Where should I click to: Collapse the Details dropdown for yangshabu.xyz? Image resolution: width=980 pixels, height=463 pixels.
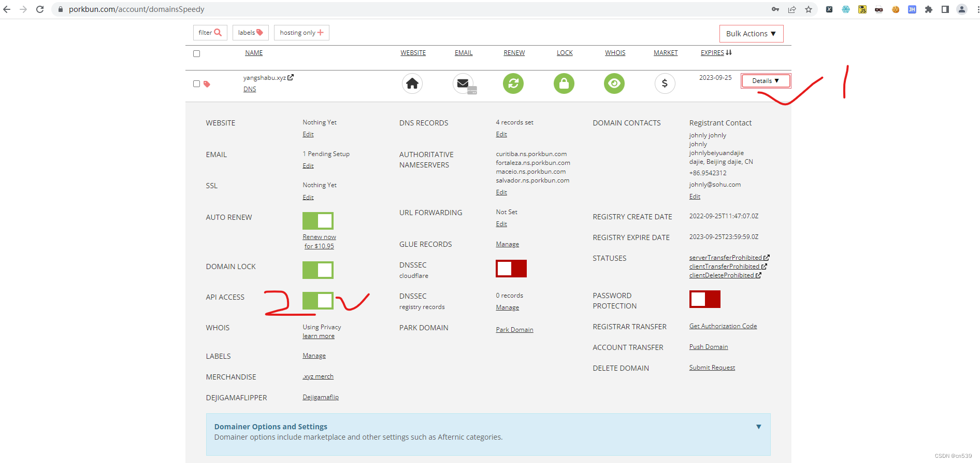(x=766, y=81)
